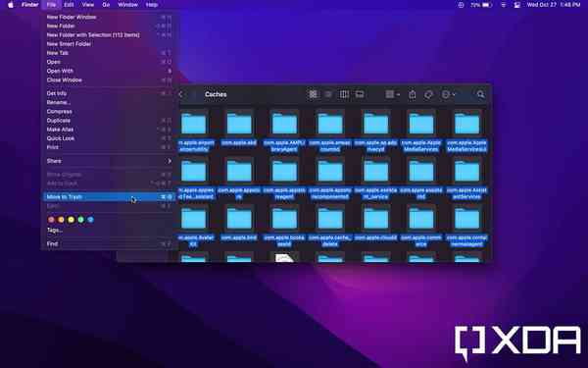Click the battery icon in menu bar
This screenshot has height=368, width=588.
pyautogui.click(x=487, y=5)
